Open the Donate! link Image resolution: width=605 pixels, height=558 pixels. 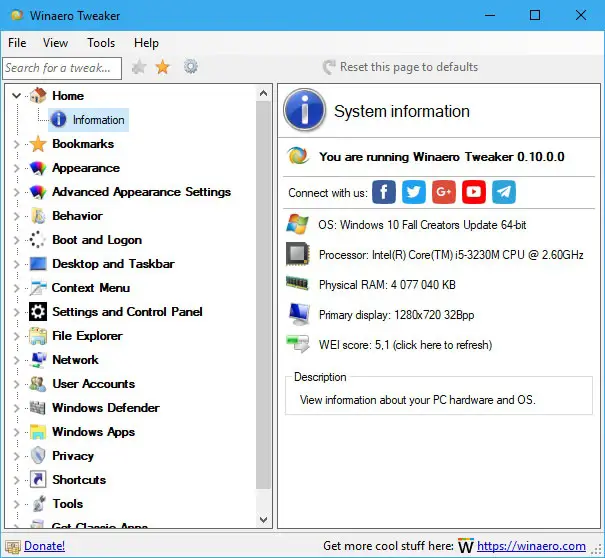tap(44, 546)
